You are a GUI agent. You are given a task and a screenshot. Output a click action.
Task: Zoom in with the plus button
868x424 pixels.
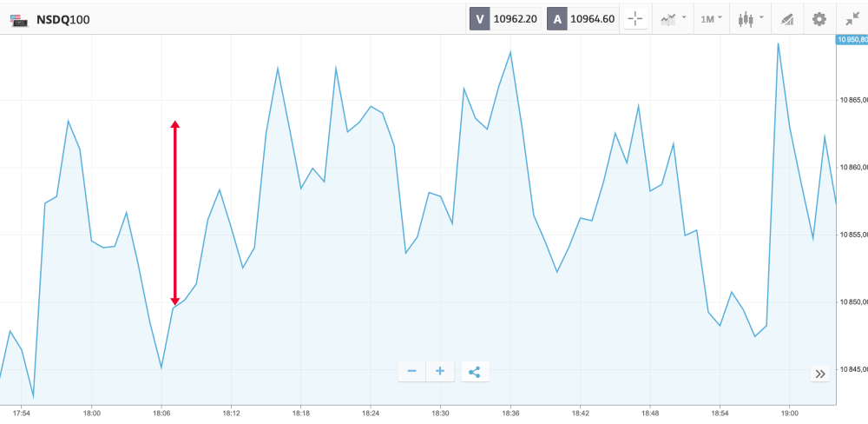440,372
